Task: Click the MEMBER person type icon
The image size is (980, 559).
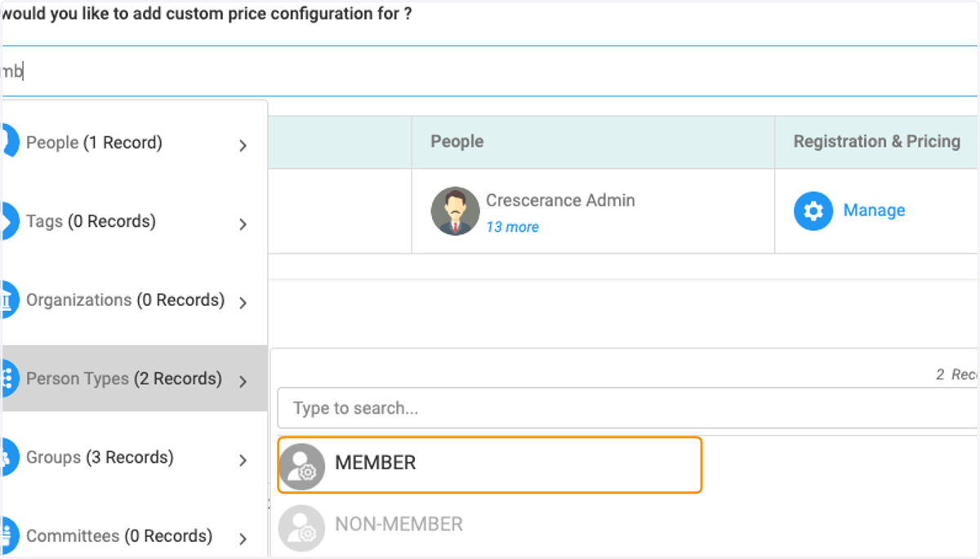Action: tap(302, 466)
